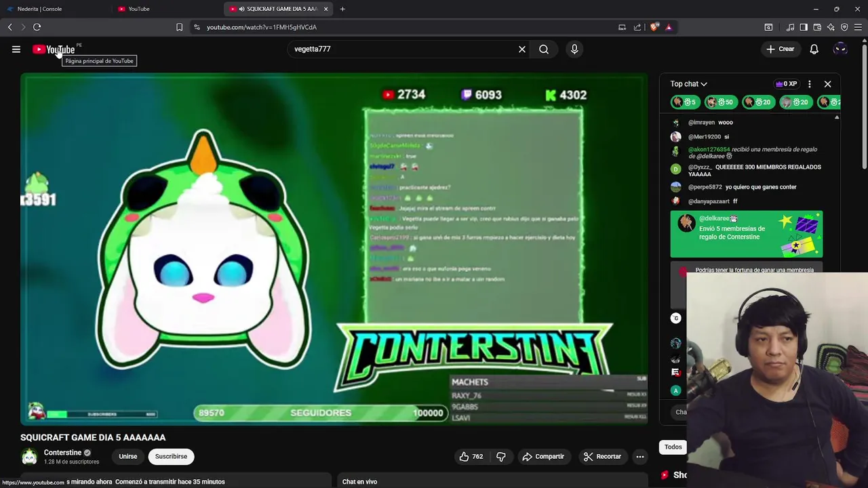The image size is (868, 488).
Task: Open a new browser tab
Action: 342,9
